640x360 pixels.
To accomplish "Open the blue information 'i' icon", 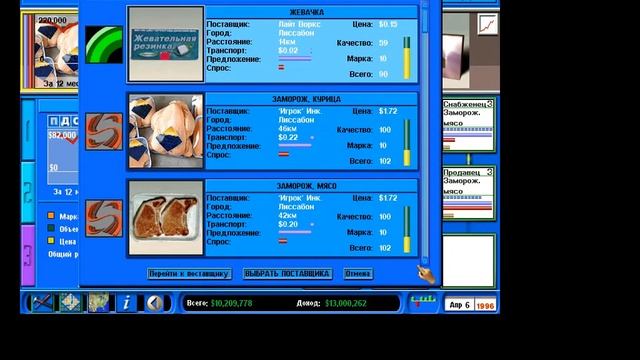I will pyautogui.click(x=126, y=303).
